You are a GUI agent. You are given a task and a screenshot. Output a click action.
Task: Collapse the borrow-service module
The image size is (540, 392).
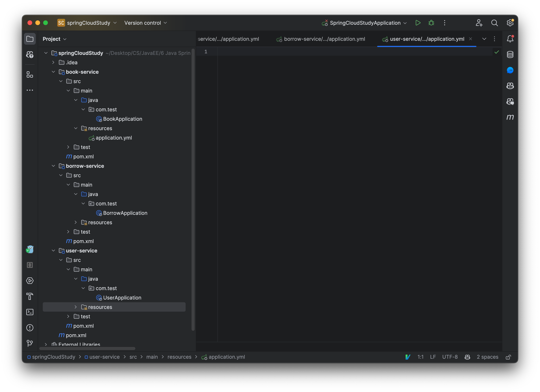click(x=53, y=166)
